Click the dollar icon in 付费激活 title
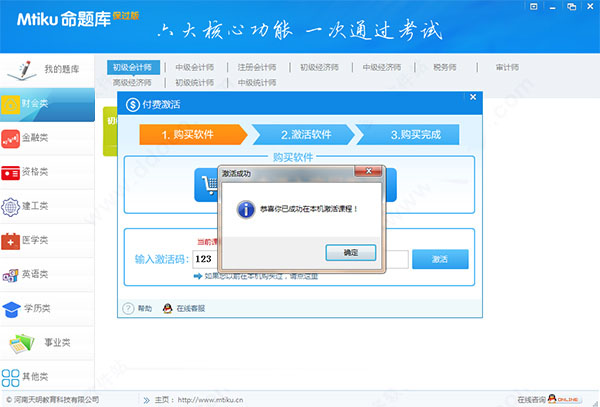The image size is (600, 407). coord(132,104)
